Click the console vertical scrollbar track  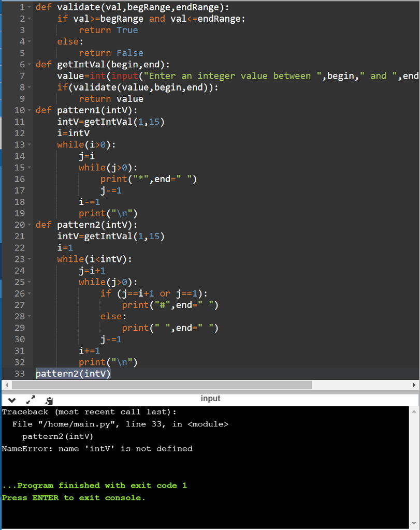point(414,468)
